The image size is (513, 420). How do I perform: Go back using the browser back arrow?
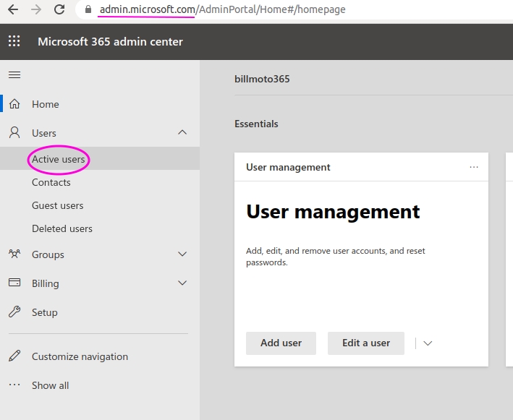point(13,9)
